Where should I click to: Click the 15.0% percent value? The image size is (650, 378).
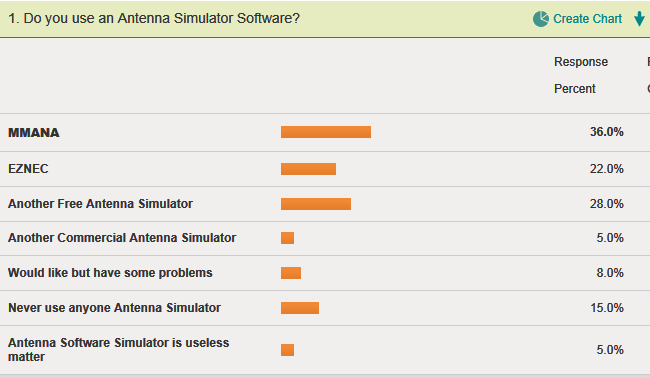click(606, 308)
